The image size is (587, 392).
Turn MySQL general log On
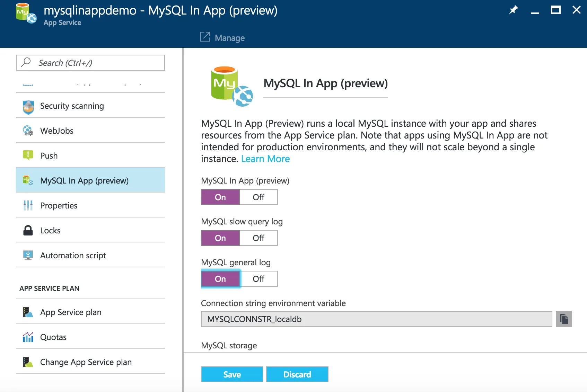pos(220,279)
